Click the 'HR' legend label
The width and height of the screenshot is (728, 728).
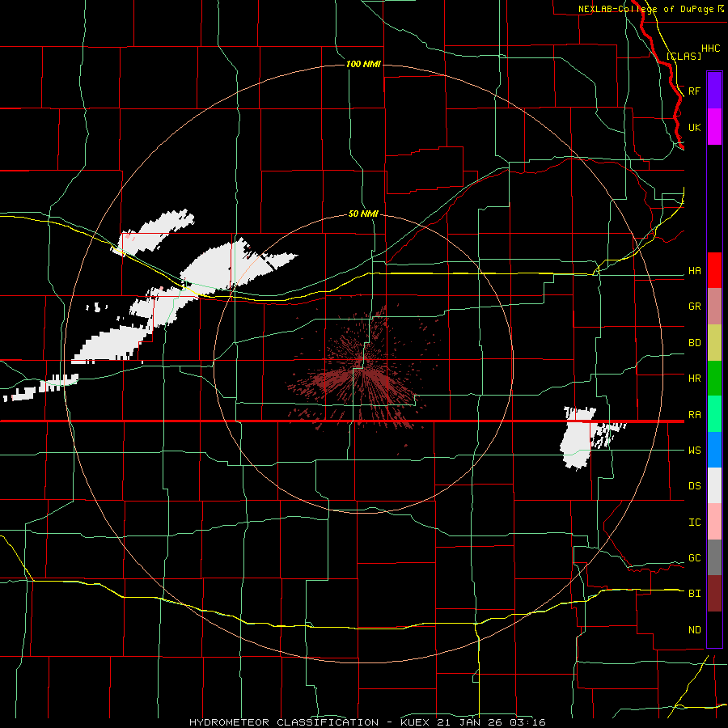click(x=695, y=379)
